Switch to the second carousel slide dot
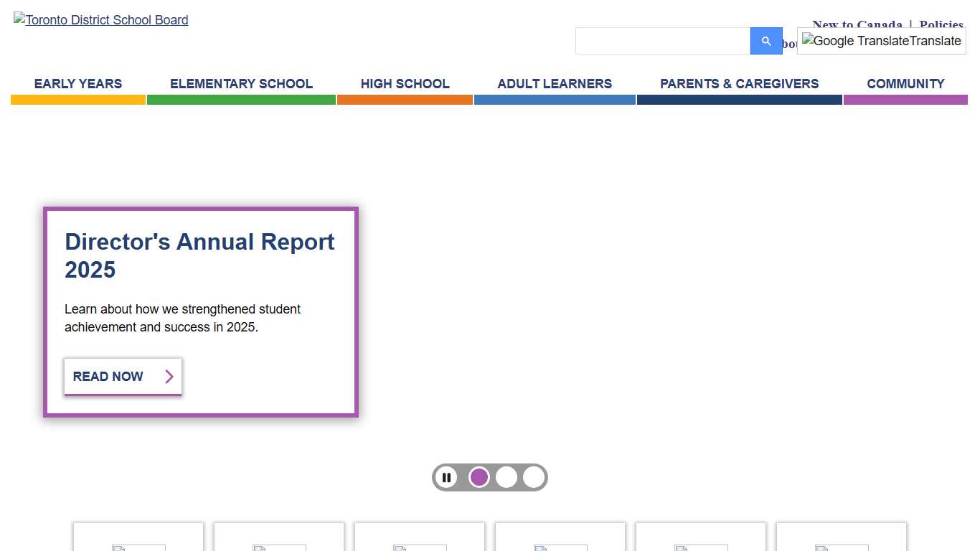Screen dimensions: 980x551 tap(507, 478)
